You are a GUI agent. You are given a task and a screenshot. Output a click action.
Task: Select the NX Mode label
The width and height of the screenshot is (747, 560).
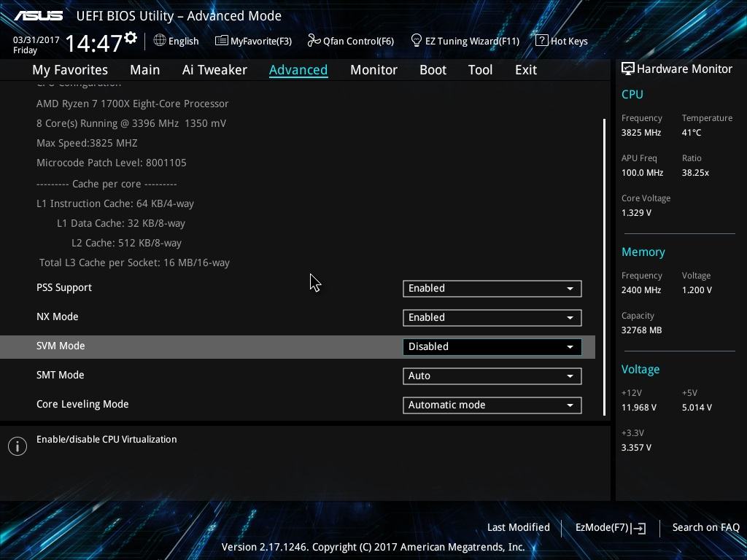57,316
